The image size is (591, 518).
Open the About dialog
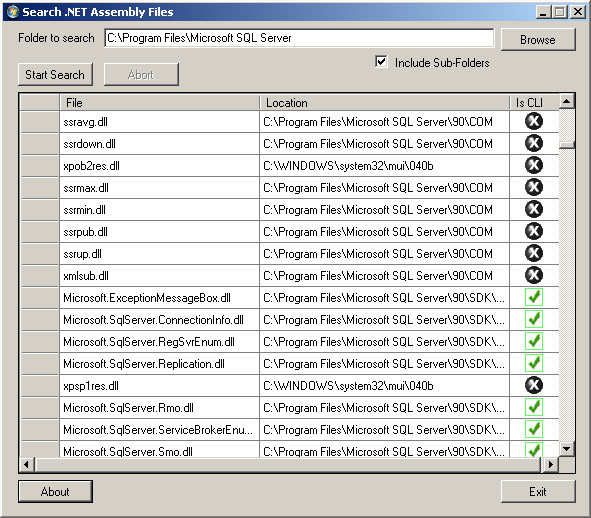pyautogui.click(x=55, y=491)
